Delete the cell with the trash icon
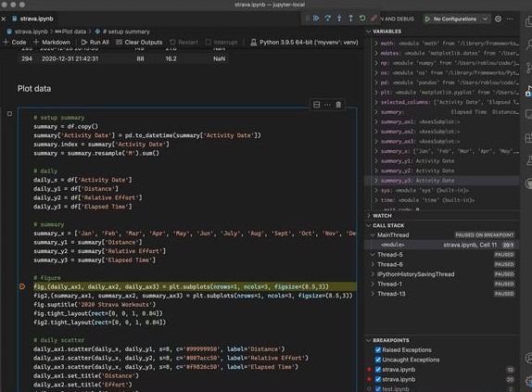532x392 pixels. 338,105
